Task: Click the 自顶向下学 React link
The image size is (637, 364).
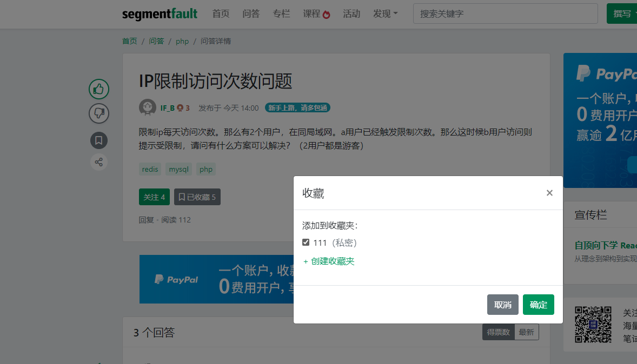Action: pyautogui.click(x=605, y=245)
